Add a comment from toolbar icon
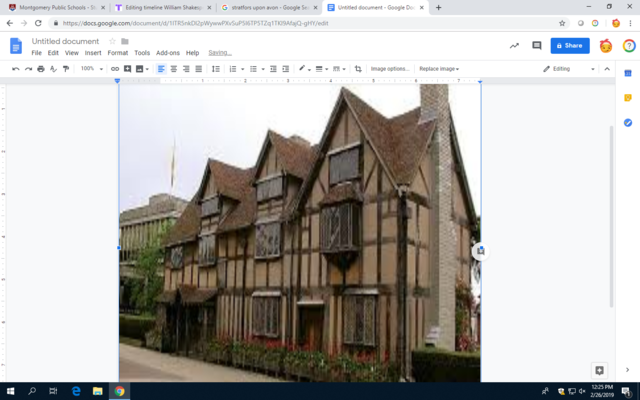 tap(127, 69)
